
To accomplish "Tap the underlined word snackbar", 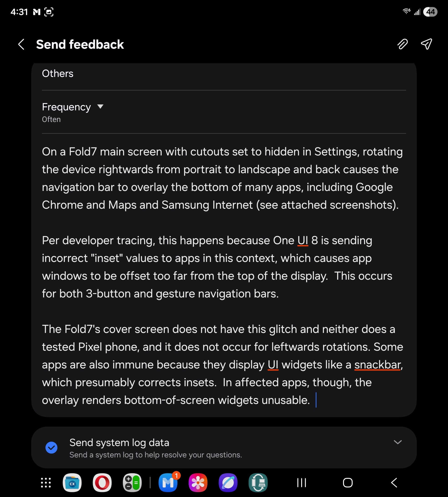I will [377, 365].
